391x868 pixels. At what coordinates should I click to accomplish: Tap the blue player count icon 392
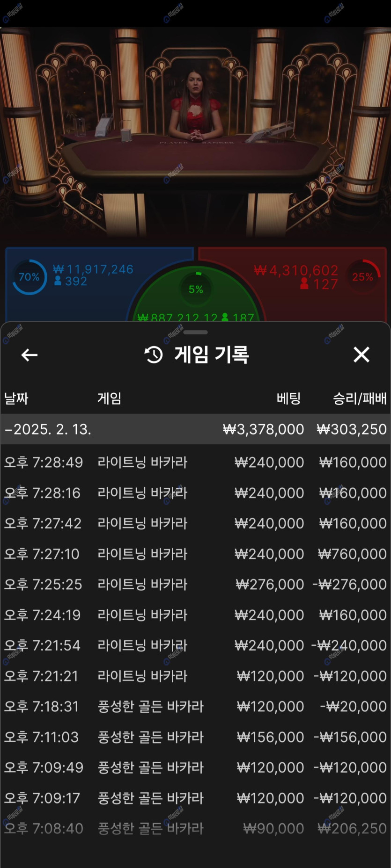pos(58,281)
